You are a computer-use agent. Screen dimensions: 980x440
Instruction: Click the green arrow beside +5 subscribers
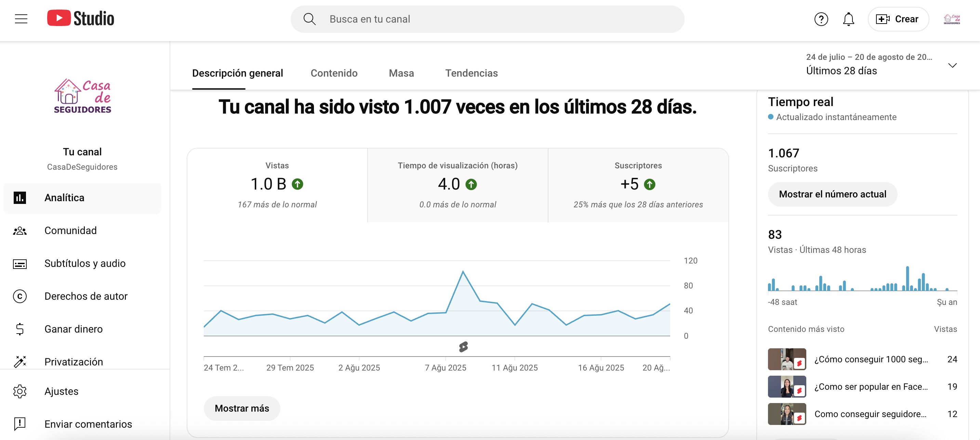[x=649, y=185]
